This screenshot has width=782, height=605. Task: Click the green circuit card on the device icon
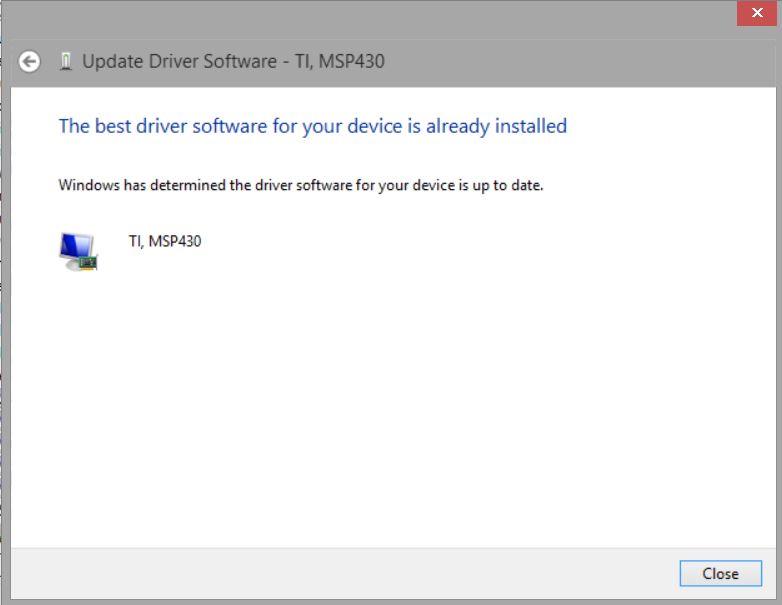click(x=89, y=263)
